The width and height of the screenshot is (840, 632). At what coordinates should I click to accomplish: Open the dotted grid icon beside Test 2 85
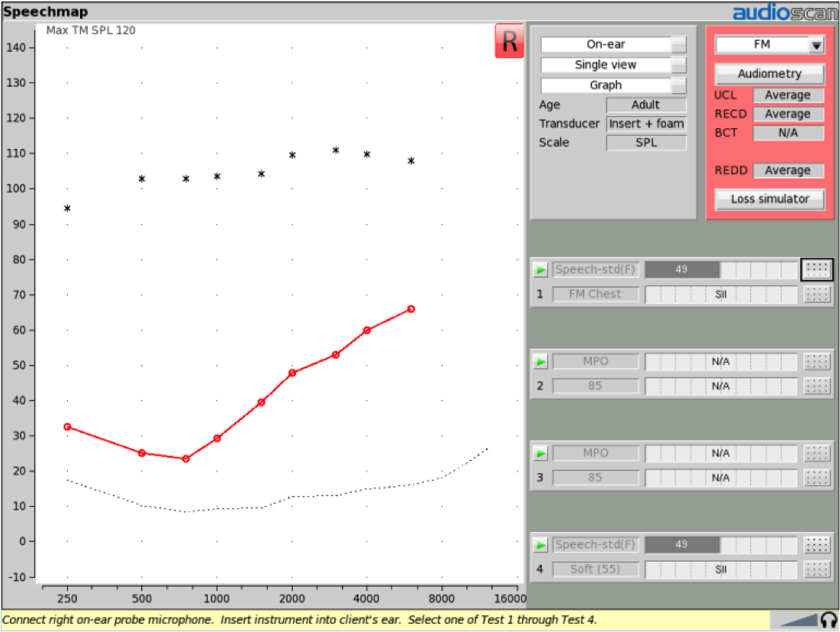(816, 386)
